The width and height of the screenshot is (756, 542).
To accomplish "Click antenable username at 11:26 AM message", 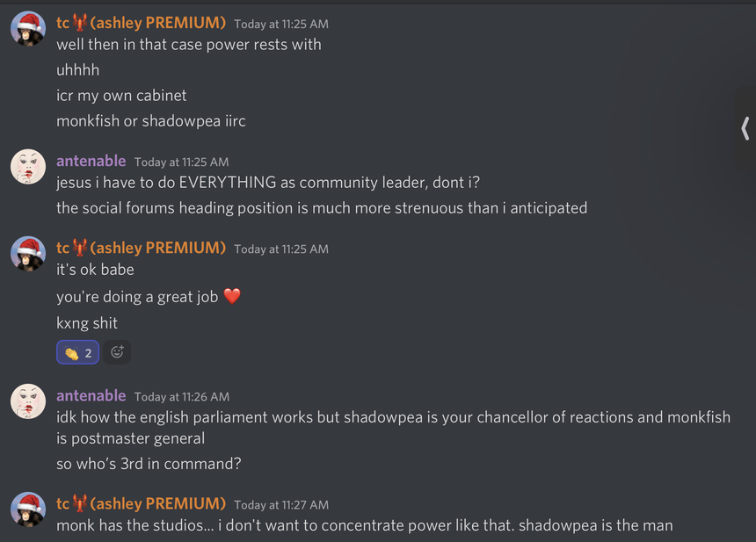I will click(x=91, y=395).
